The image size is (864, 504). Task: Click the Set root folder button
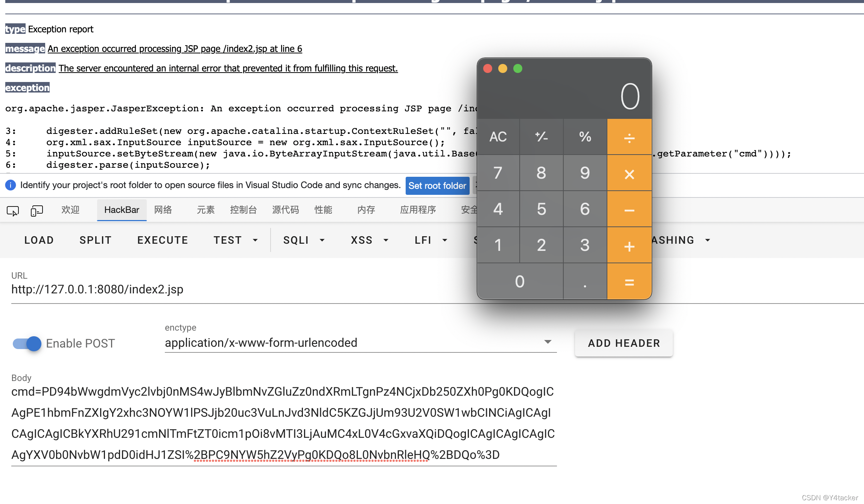[x=437, y=185]
